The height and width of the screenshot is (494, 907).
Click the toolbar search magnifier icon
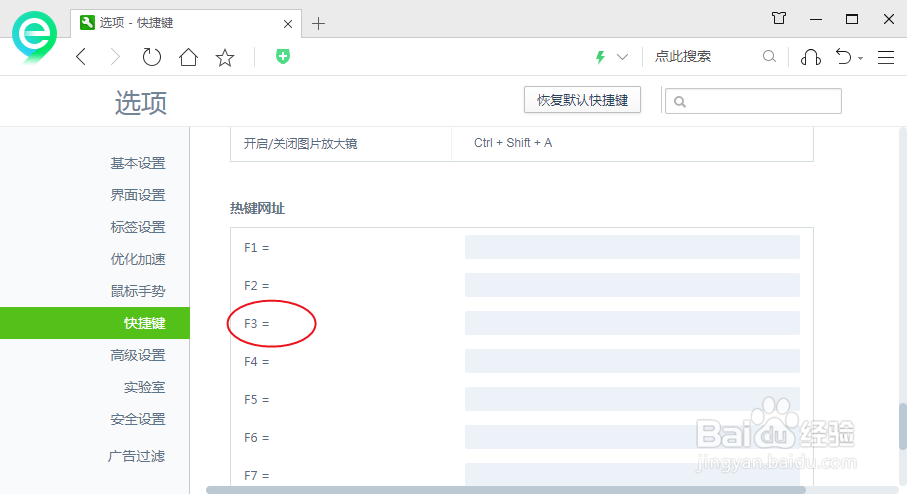769,56
